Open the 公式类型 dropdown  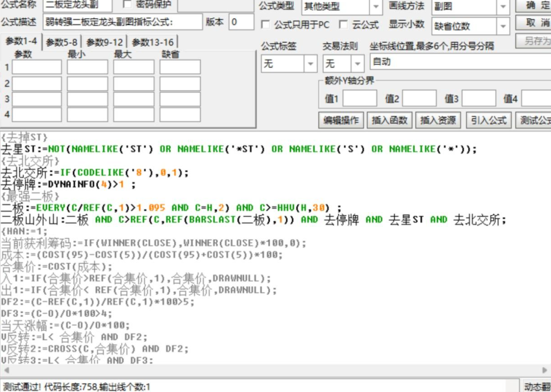pyautogui.click(x=376, y=6)
